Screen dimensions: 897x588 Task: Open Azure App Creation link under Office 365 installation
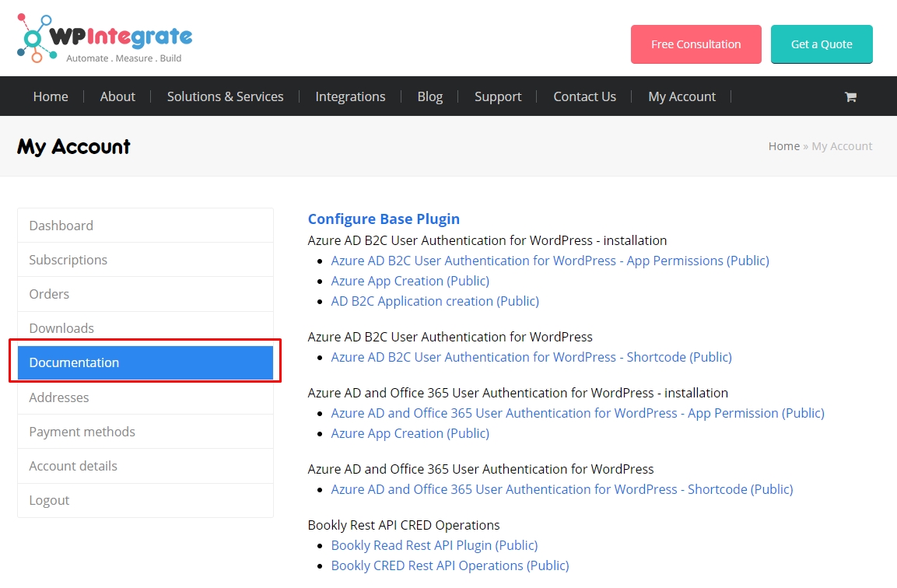click(410, 433)
